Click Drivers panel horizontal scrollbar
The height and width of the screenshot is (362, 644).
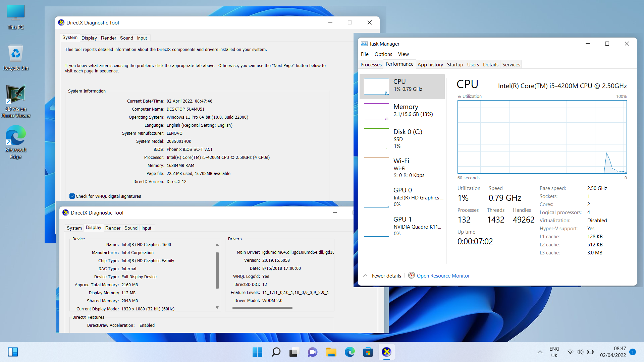(262, 307)
